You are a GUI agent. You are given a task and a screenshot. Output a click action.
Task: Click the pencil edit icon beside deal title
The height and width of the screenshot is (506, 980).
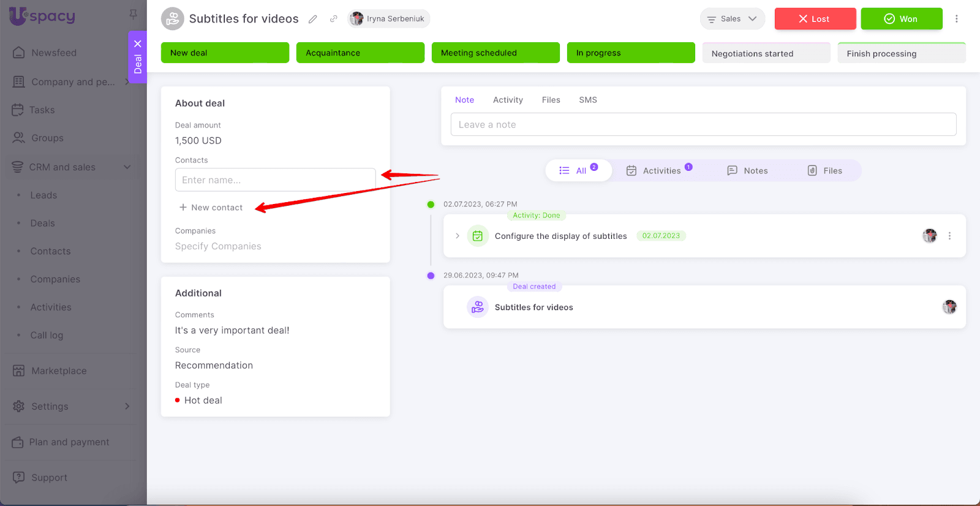[x=313, y=19]
